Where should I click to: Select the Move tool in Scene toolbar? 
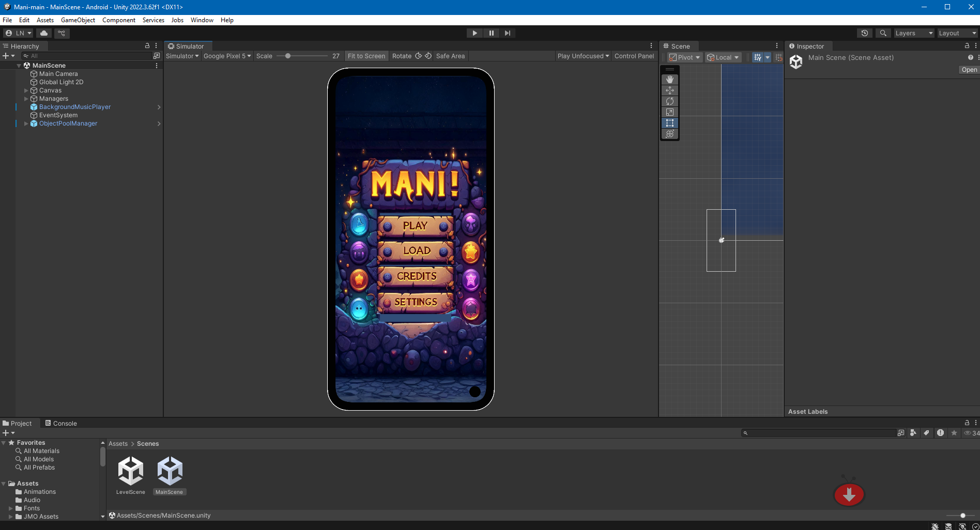(x=670, y=90)
